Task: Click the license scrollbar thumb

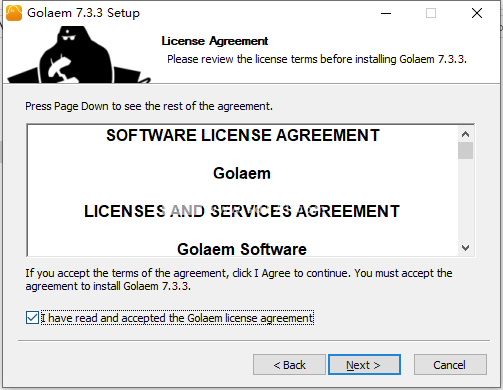Action: [x=465, y=151]
